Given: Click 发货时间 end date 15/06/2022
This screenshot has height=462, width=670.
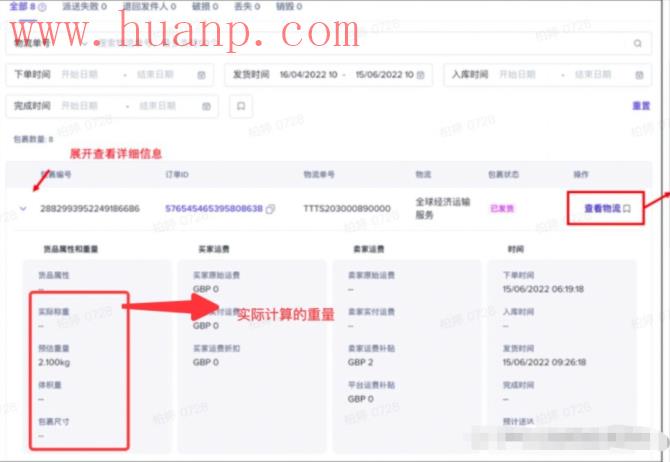Looking at the screenshot, I should point(385,75).
